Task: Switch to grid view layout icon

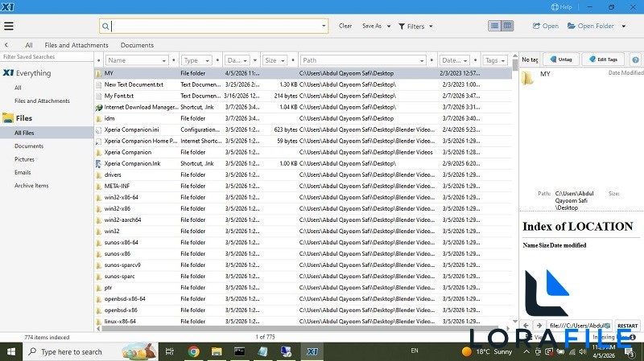Action: coord(508,26)
